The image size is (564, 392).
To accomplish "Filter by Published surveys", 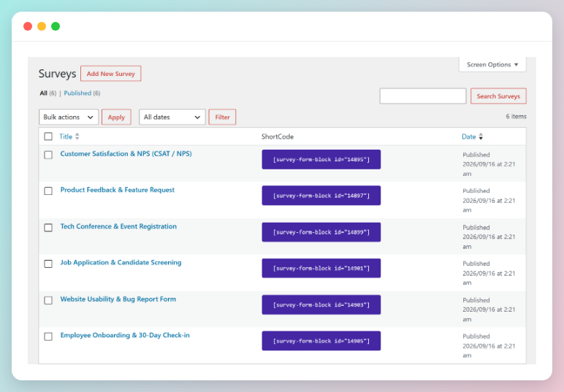I will (77, 93).
